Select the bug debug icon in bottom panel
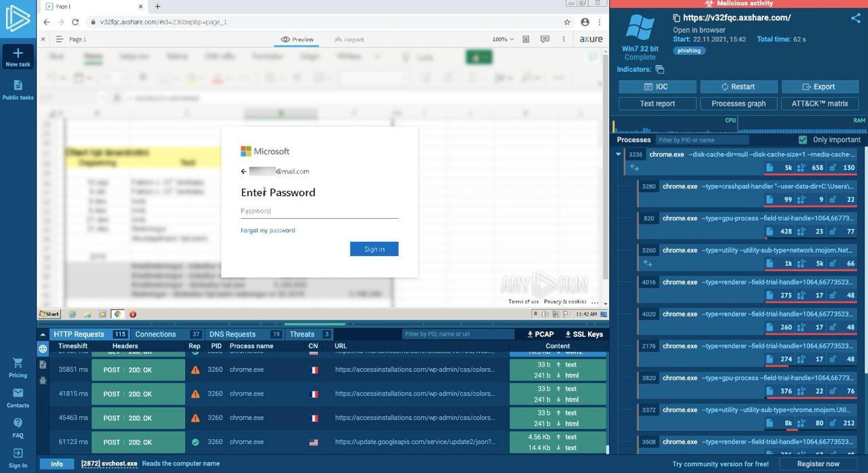Screen dimensions: 868x473 pos(43,380)
